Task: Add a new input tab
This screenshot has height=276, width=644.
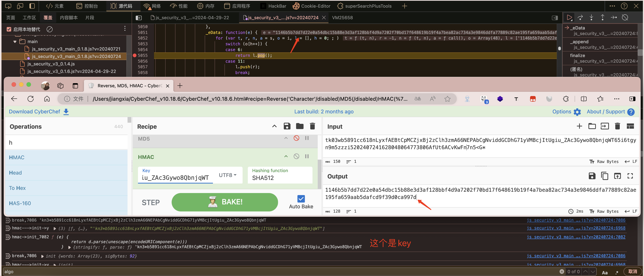Action: [x=579, y=126]
